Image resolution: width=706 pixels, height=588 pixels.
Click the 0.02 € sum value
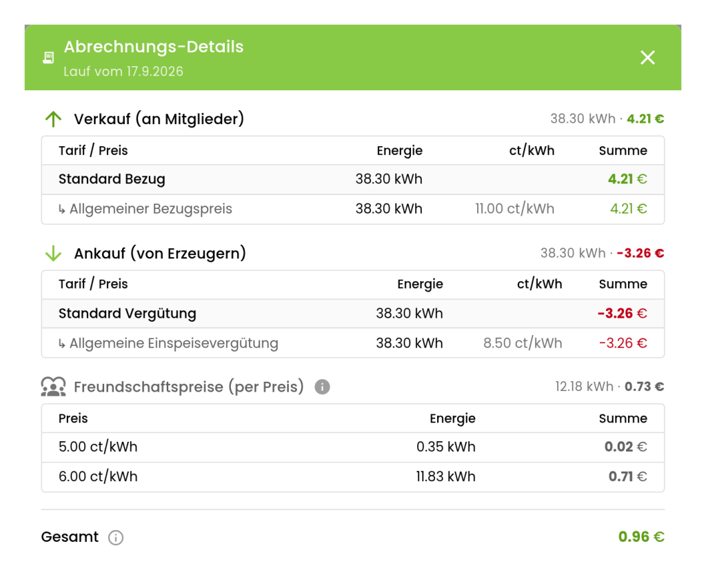click(x=625, y=447)
